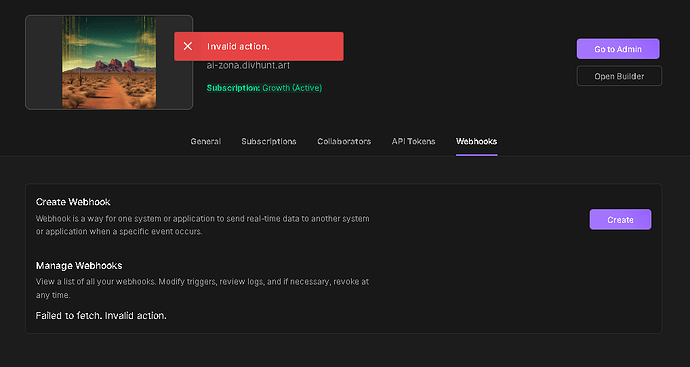Image resolution: width=690 pixels, height=367 pixels.
Task: Select the Webhooks tab
Action: click(x=477, y=141)
